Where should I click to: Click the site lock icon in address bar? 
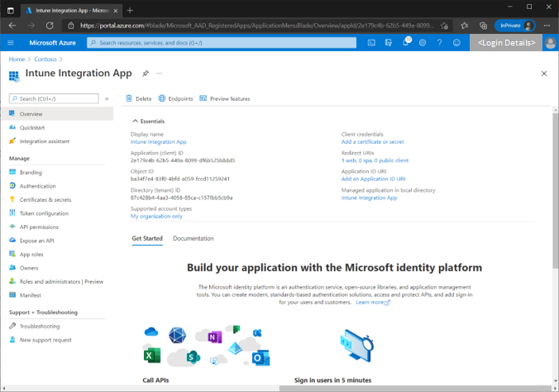71,26
